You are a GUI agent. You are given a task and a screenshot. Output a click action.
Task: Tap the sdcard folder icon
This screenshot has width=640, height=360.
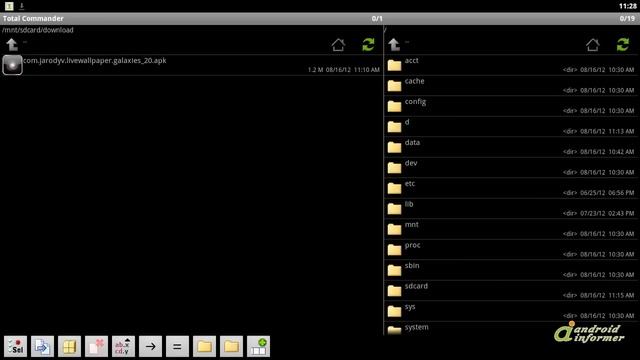coord(394,291)
